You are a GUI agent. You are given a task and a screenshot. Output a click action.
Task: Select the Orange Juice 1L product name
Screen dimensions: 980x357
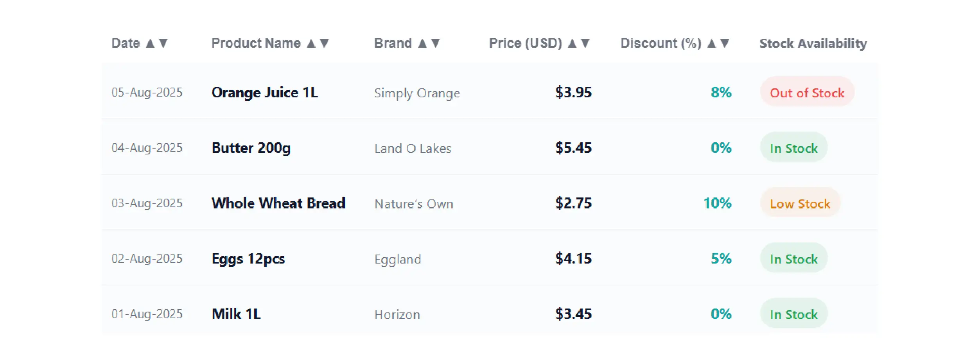click(265, 93)
